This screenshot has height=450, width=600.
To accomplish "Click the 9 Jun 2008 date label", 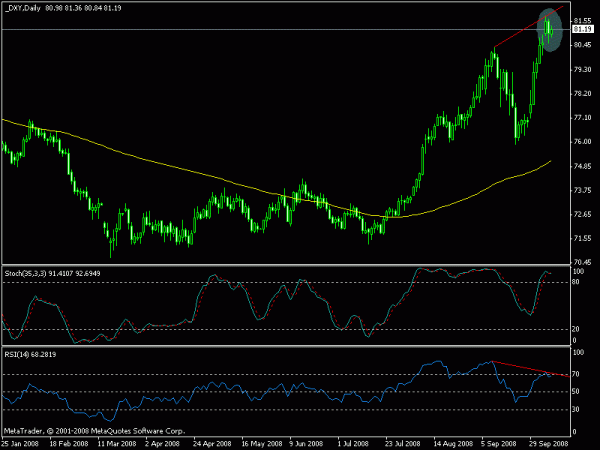I will pyautogui.click(x=306, y=444).
